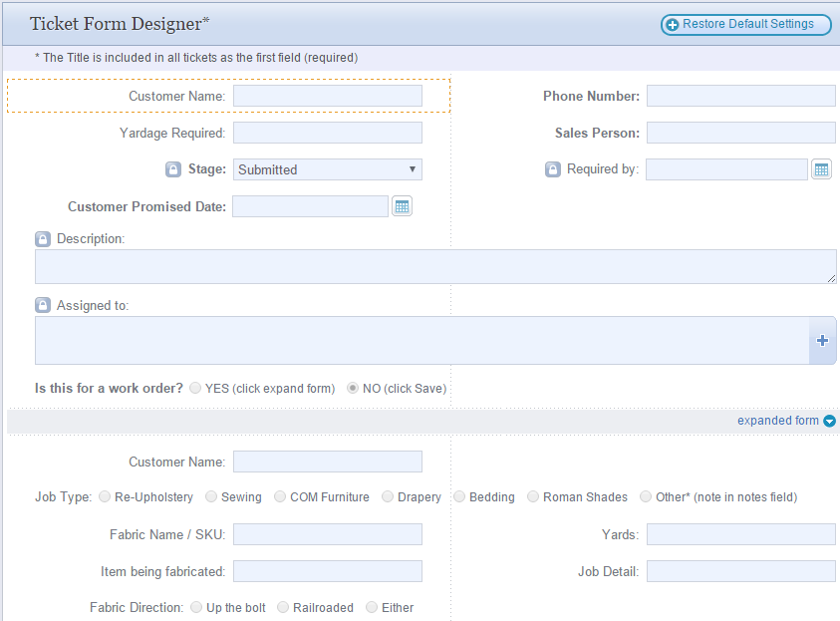840x621 pixels.
Task: Click the lock icon beside Stage
Action: click(x=173, y=168)
